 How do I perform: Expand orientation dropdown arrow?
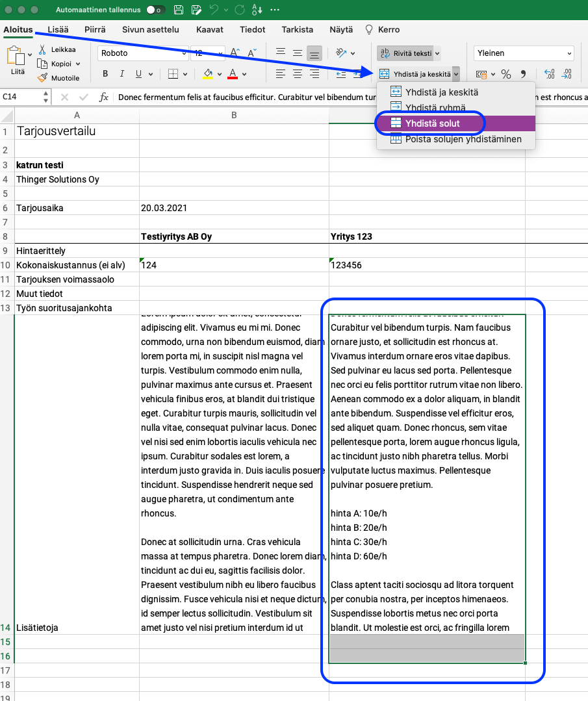353,53
